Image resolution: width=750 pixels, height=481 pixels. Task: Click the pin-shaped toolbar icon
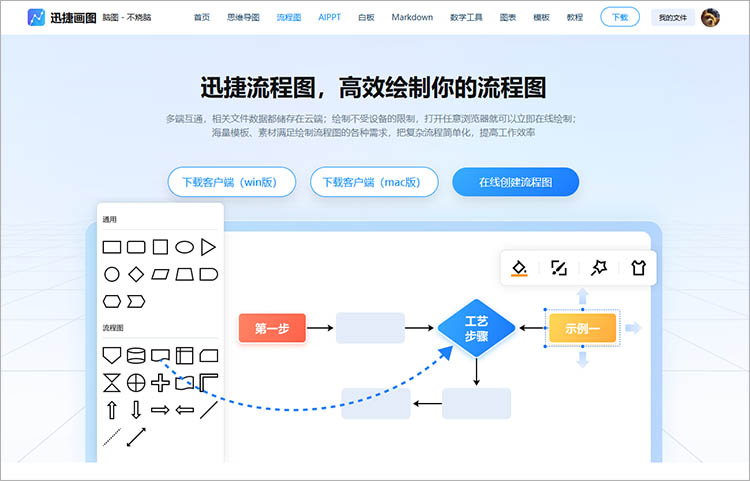click(598, 268)
